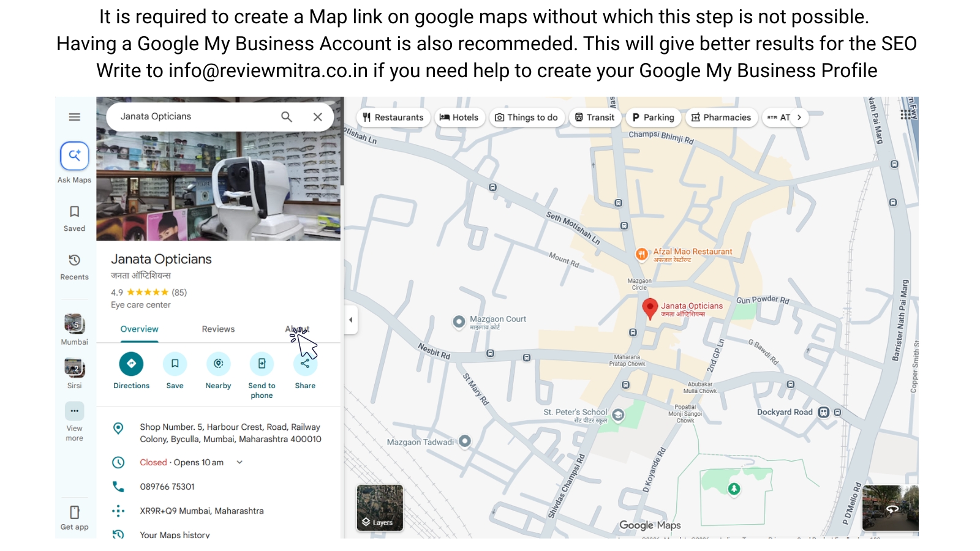980x551 pixels.
Task: Open Saved places
Action: point(74,219)
